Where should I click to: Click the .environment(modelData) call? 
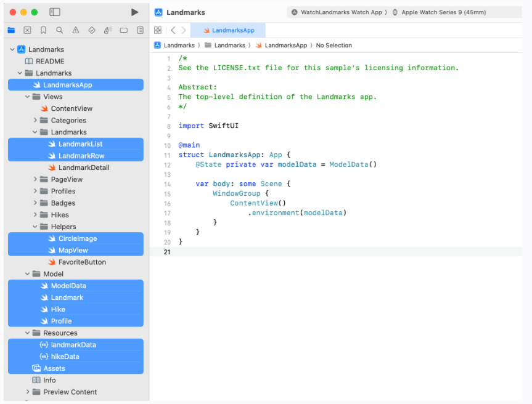[x=297, y=212]
